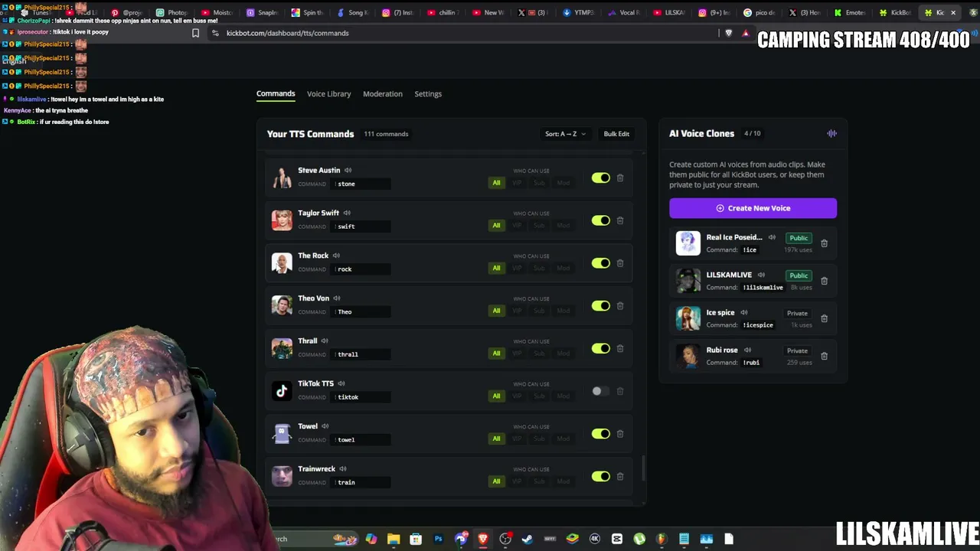Turn off the Taylor Swift command
The width and height of the screenshot is (980, 551).
600,220
